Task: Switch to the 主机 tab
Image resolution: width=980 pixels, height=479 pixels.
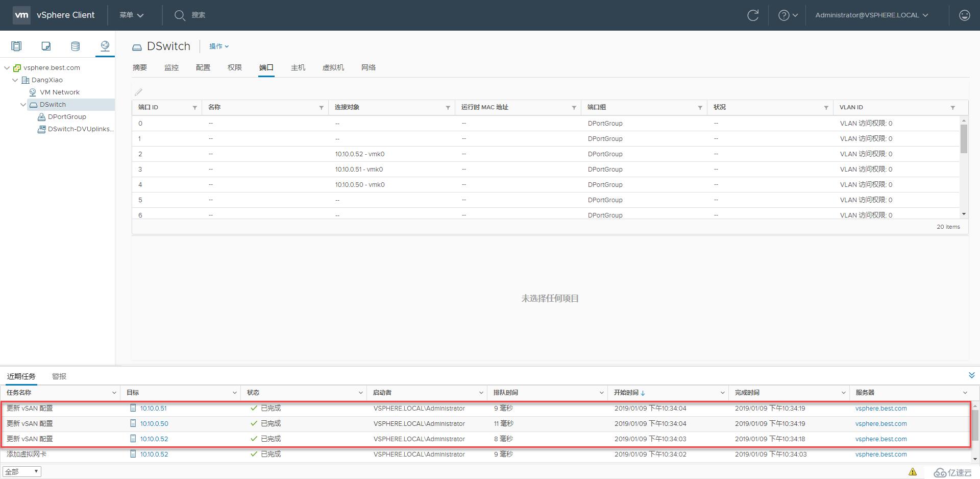Action: click(x=298, y=67)
